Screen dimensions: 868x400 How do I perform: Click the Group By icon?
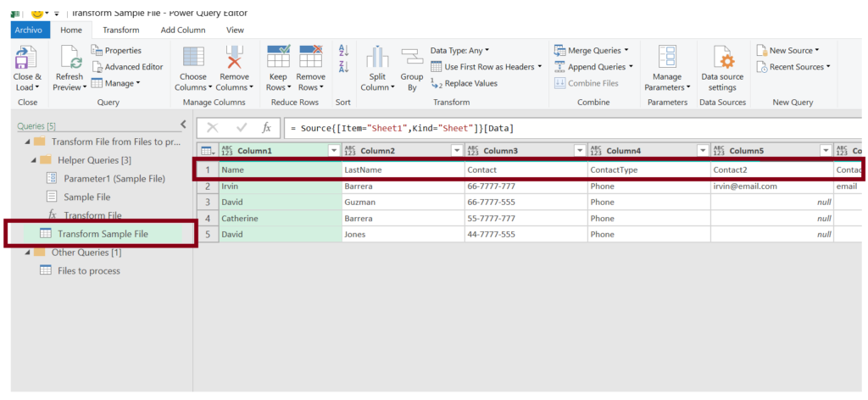pos(412,58)
